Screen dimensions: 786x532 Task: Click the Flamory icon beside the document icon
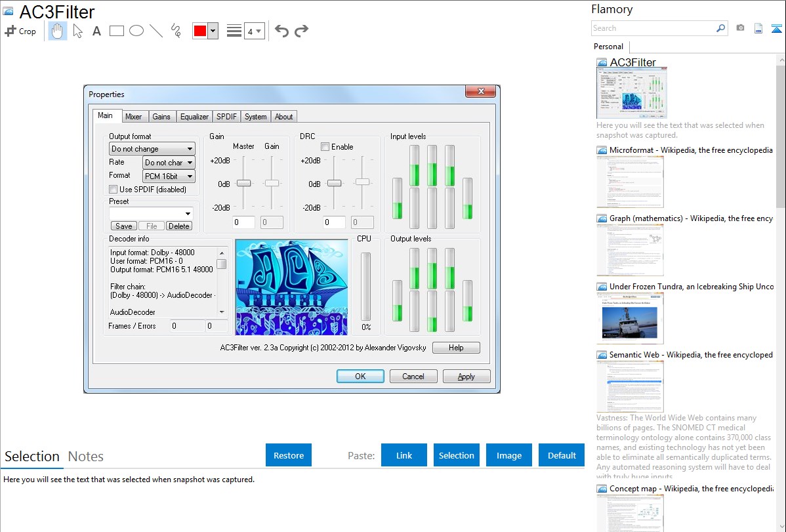776,29
